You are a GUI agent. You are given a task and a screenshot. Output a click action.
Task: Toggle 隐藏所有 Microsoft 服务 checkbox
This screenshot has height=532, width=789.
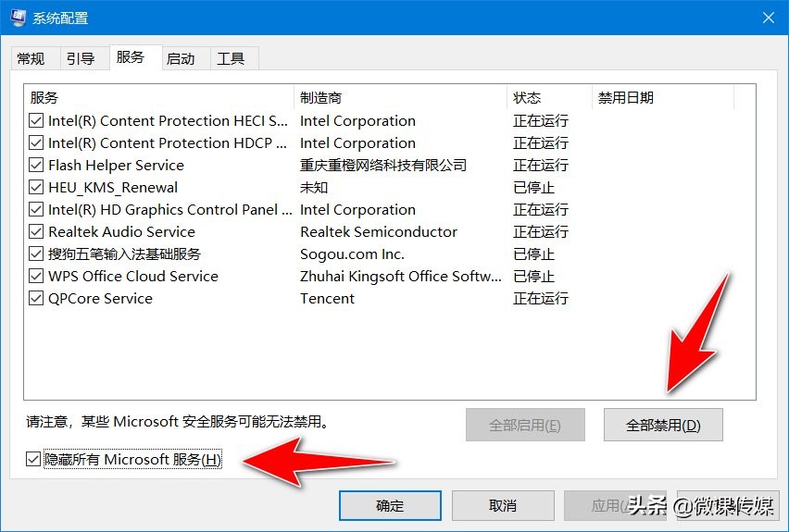pos(32,459)
